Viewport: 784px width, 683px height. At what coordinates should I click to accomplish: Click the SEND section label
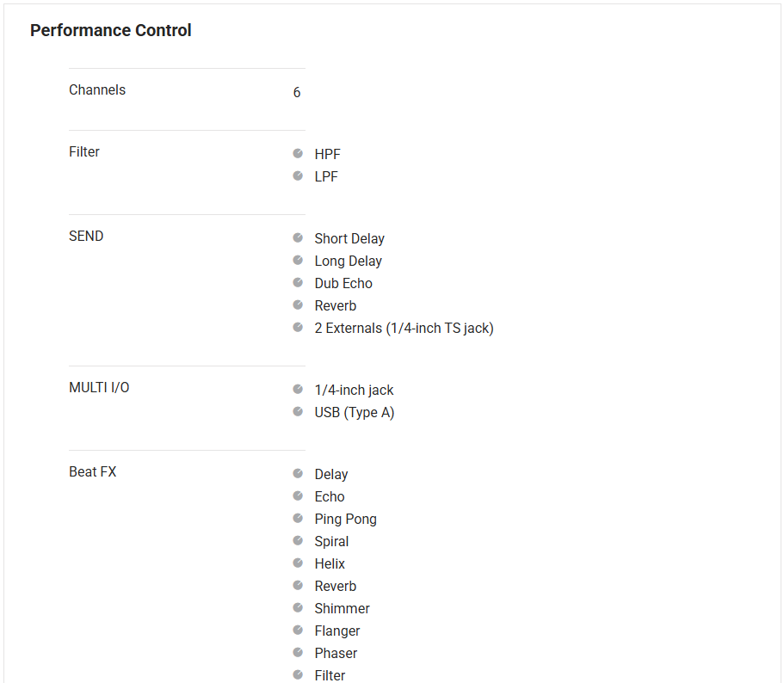(x=86, y=237)
